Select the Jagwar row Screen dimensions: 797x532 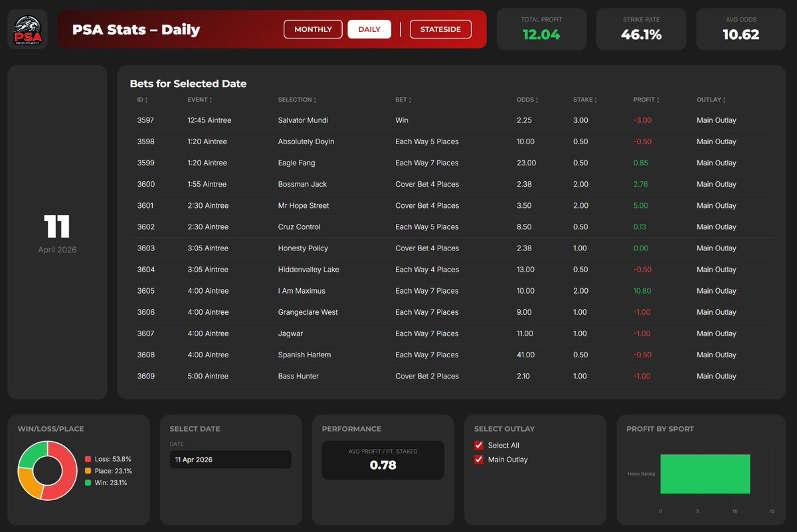point(452,333)
